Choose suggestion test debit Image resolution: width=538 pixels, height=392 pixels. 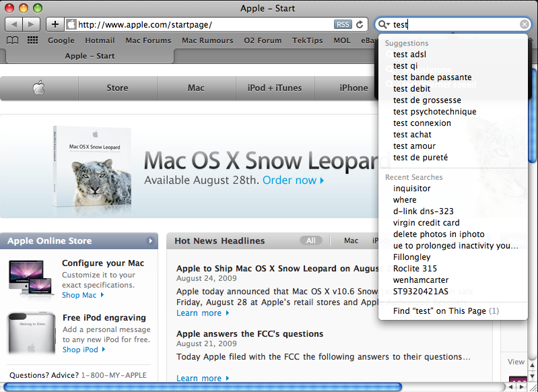point(453,88)
